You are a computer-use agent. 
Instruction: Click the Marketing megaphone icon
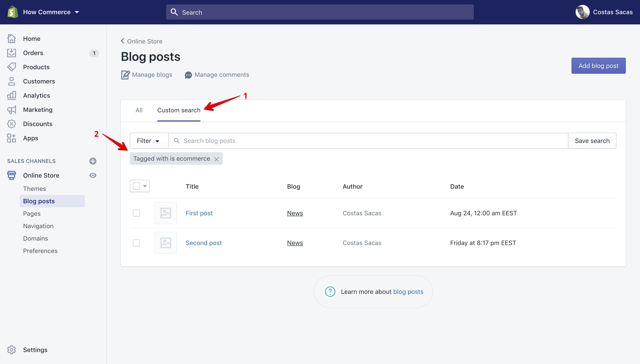point(12,110)
